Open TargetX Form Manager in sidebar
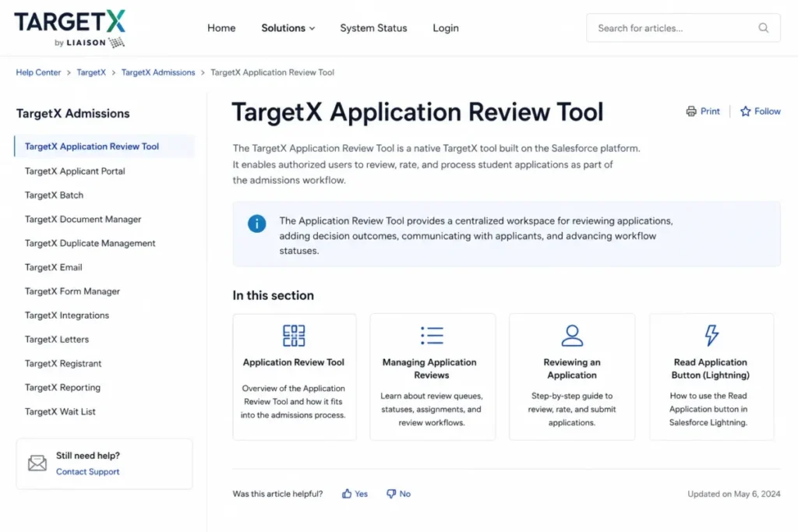798x532 pixels. pyautogui.click(x=72, y=291)
